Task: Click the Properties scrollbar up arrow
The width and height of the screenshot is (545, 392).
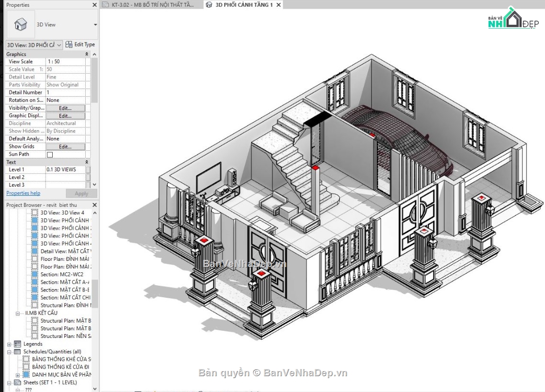Action: pyautogui.click(x=94, y=55)
